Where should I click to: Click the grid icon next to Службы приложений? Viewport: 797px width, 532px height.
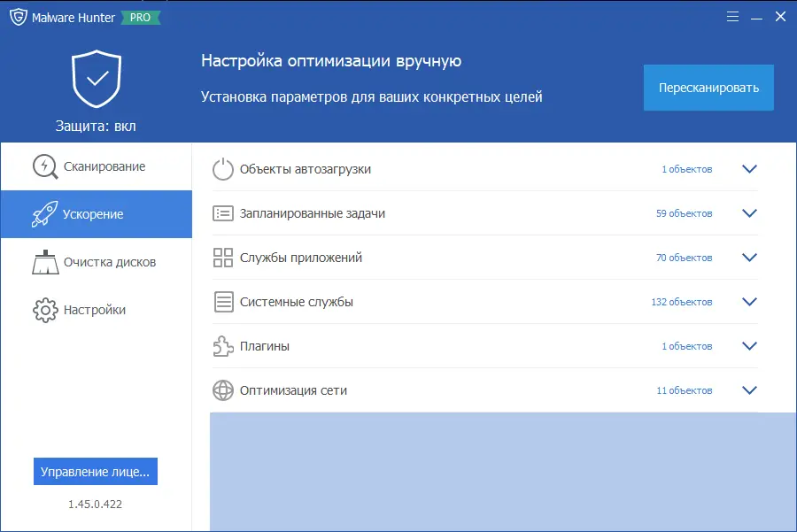tap(223, 257)
